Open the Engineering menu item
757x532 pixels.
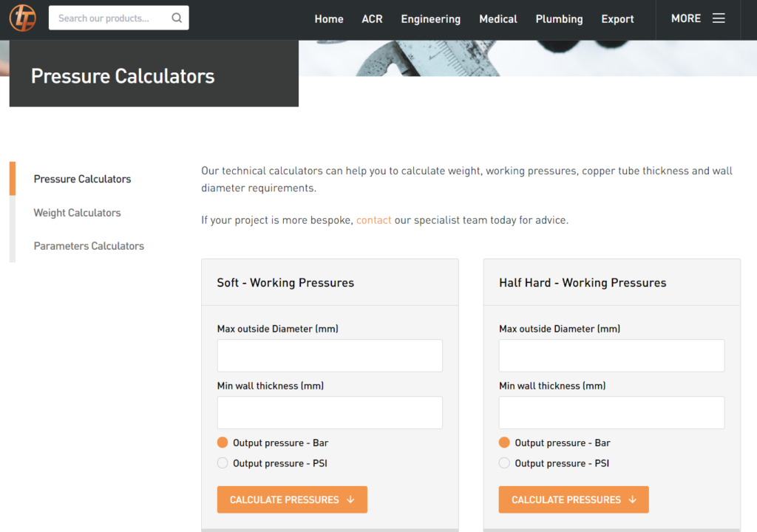431,18
